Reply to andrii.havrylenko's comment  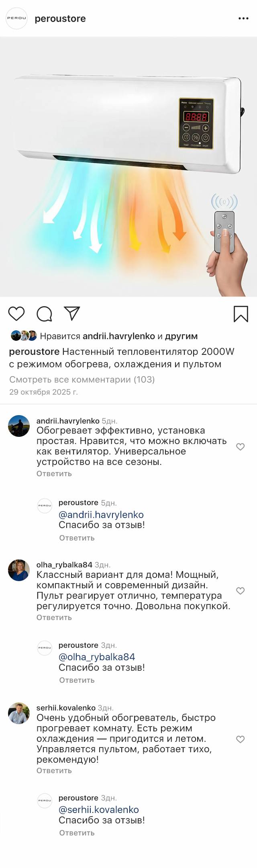click(x=54, y=473)
